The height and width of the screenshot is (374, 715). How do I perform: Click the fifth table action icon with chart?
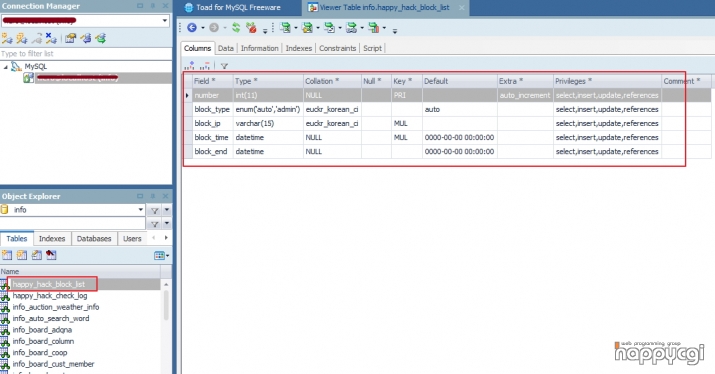click(x=373, y=28)
